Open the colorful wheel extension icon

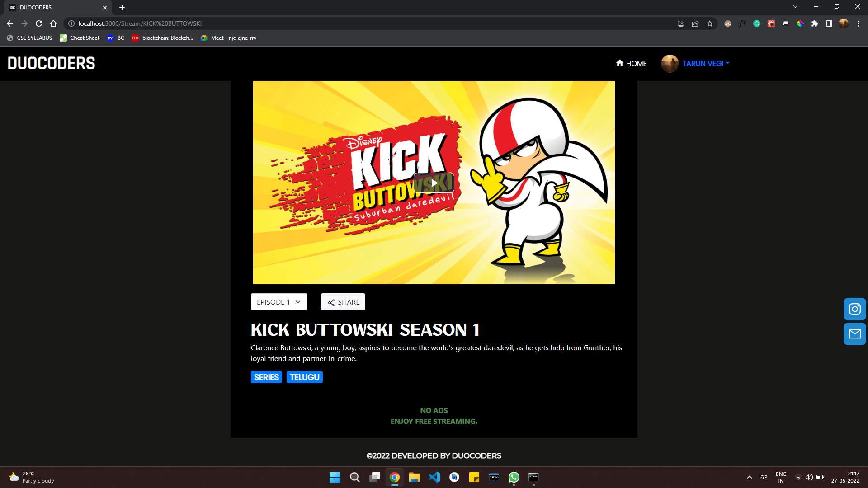[800, 23]
